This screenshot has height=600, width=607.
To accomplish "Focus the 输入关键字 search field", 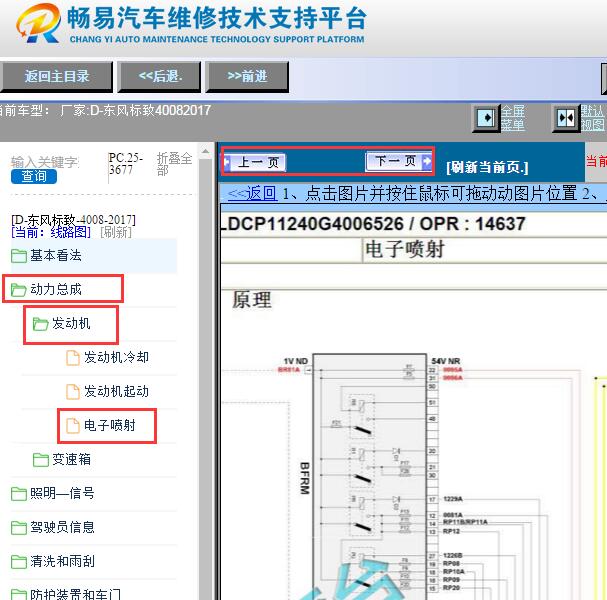I will click(45, 162).
